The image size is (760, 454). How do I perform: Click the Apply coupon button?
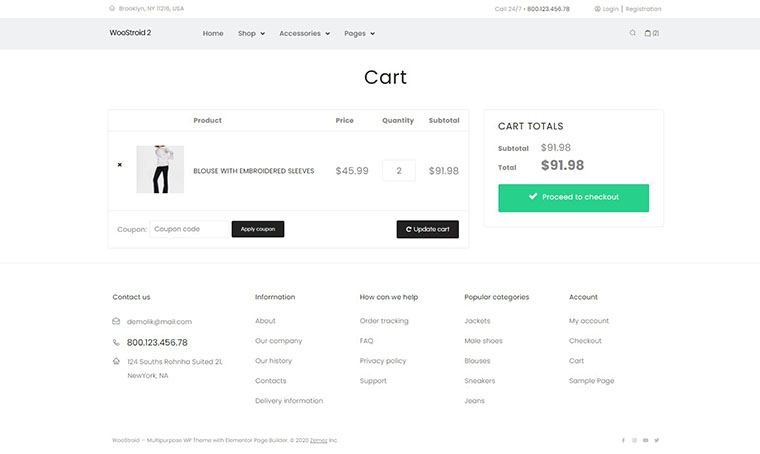point(258,229)
